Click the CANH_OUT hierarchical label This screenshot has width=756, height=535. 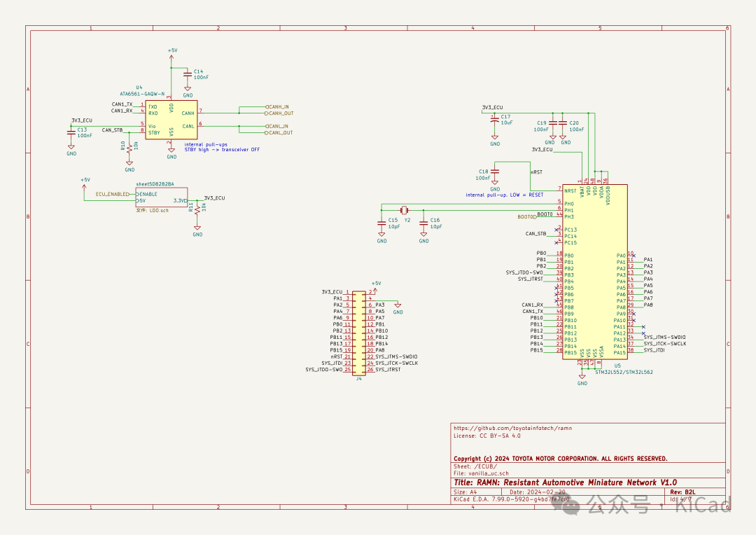pos(279,113)
